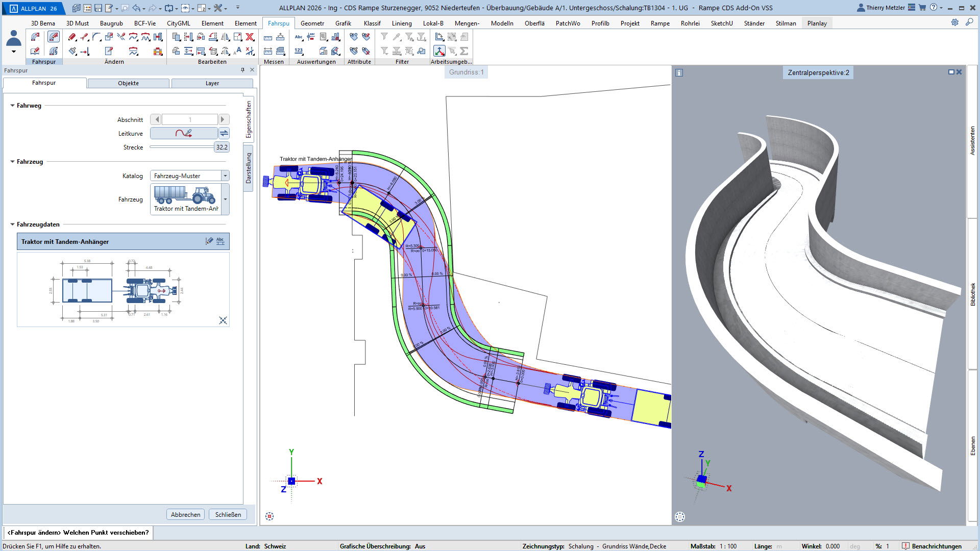Viewport: 980px width, 551px height.
Task: Toggle the coordinate axes tool in Arbeitsumgebung
Action: (439, 51)
